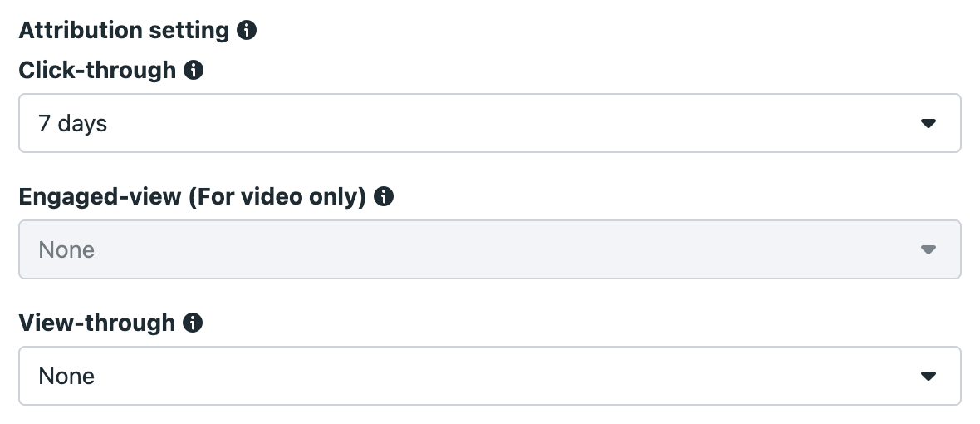Open the View-through None dropdown

[490, 376]
